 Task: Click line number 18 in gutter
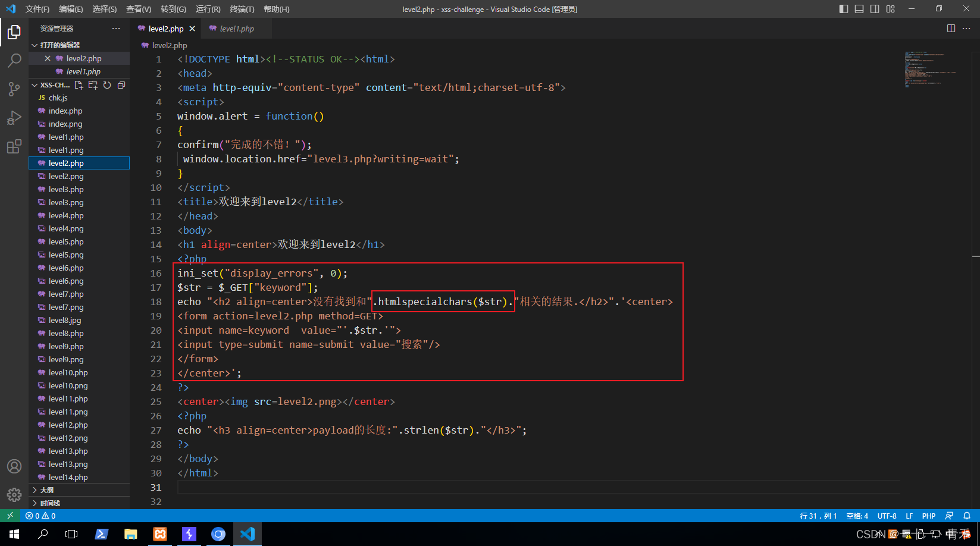[156, 302]
